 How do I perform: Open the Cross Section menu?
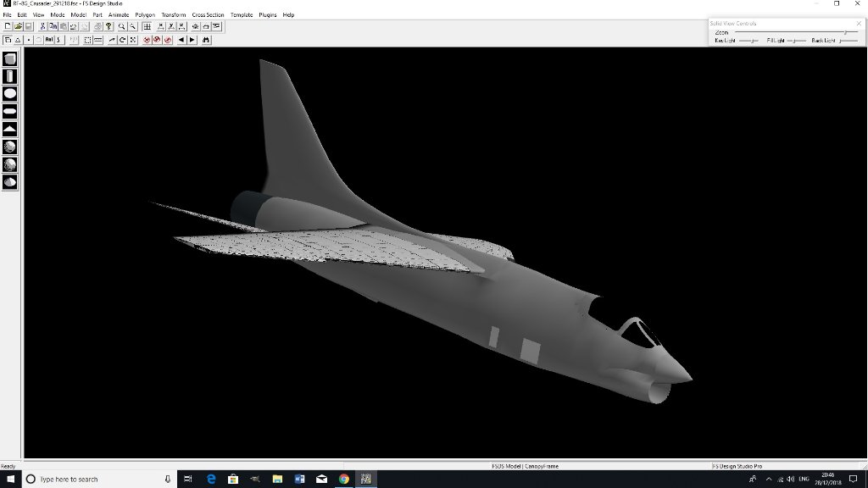coord(208,15)
